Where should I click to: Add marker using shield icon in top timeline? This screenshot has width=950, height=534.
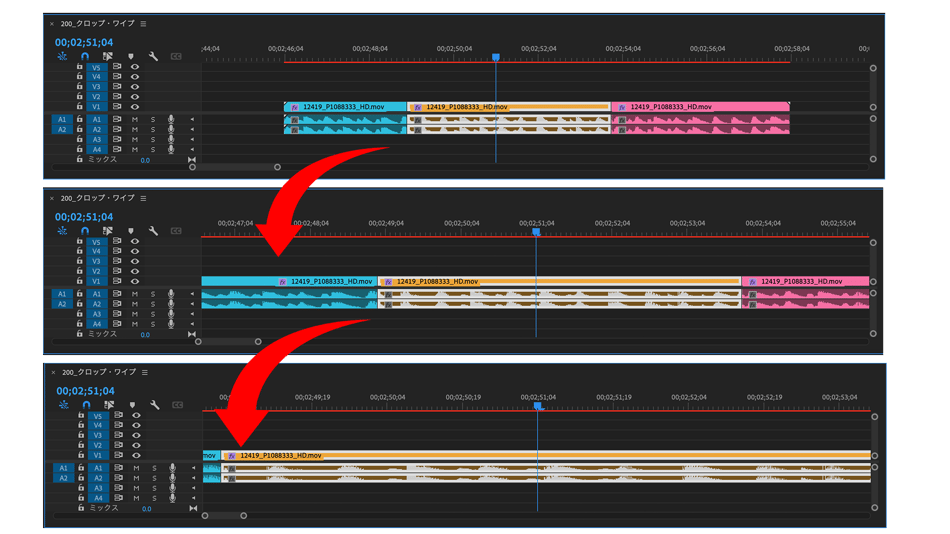pos(131,56)
